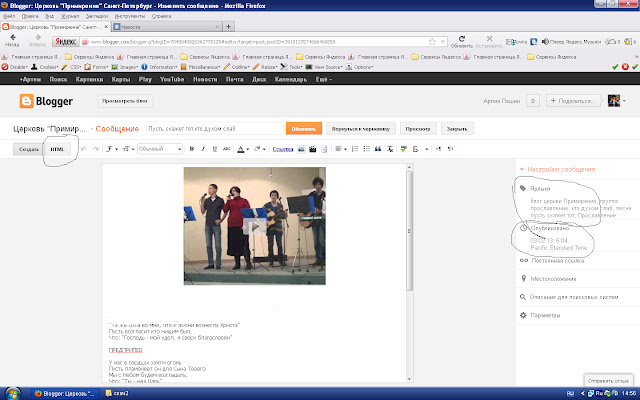Bookmark page with the star icon
Screen dimensions: 640x400
click(x=433, y=42)
